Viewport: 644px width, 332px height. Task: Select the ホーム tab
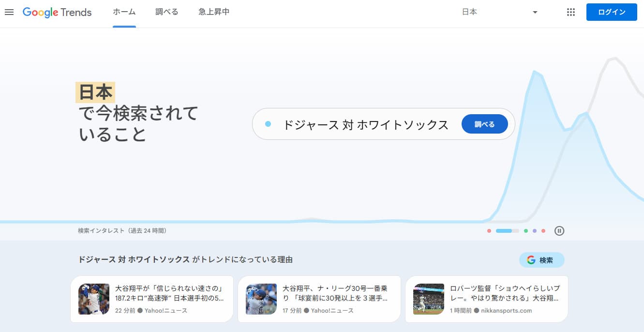(x=124, y=12)
